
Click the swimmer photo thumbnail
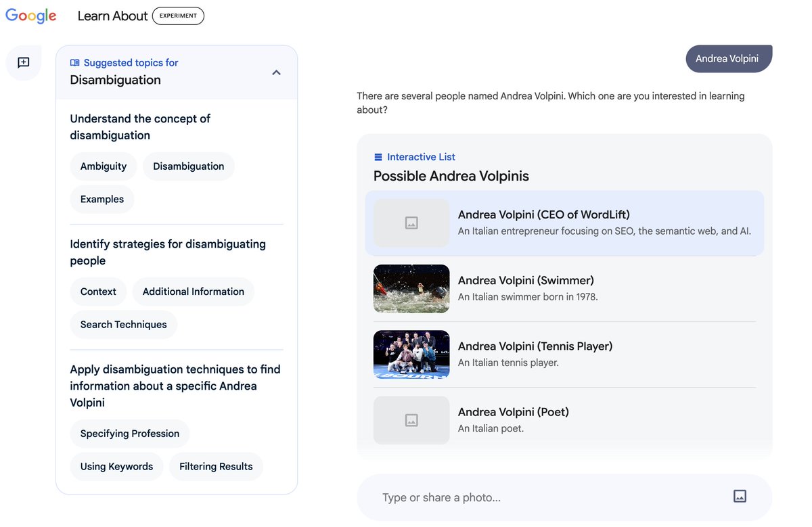(411, 289)
